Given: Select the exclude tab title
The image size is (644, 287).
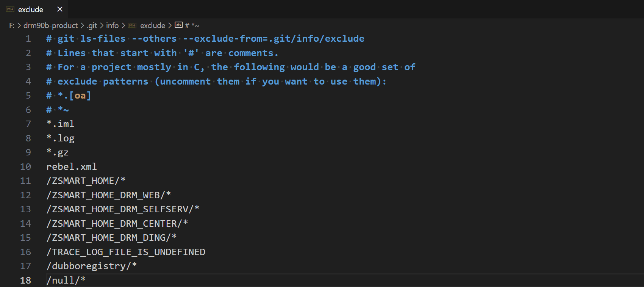Looking at the screenshot, I should click(x=31, y=9).
